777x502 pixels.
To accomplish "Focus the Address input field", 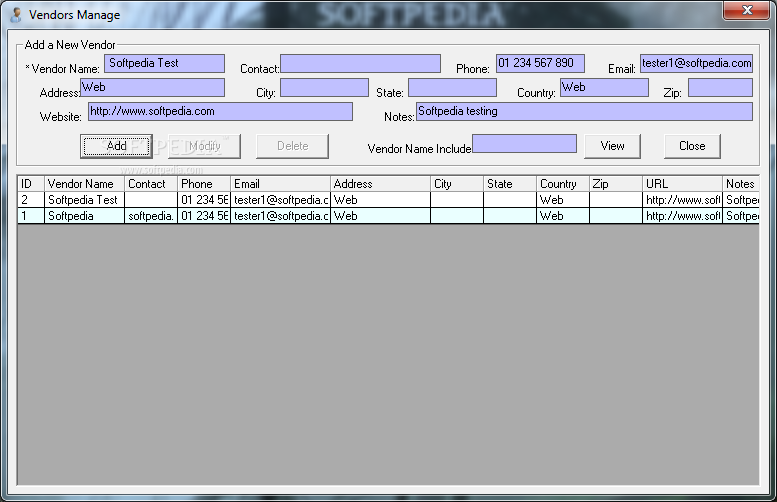I will pyautogui.click(x=153, y=87).
